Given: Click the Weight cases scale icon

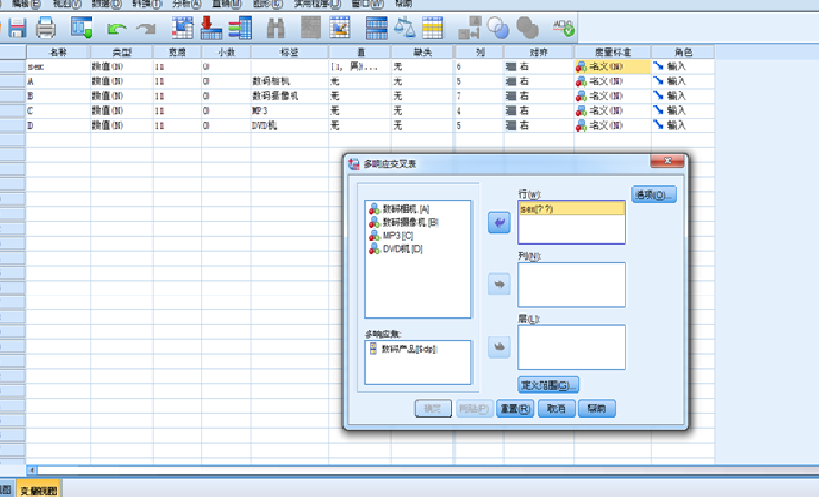Looking at the screenshot, I should point(404,28).
